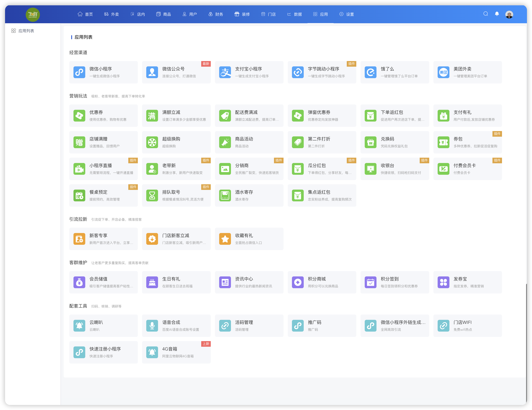This screenshot has height=410, width=532.
Task: Select the Ele.me (饿了么) app icon
Action: click(370, 72)
